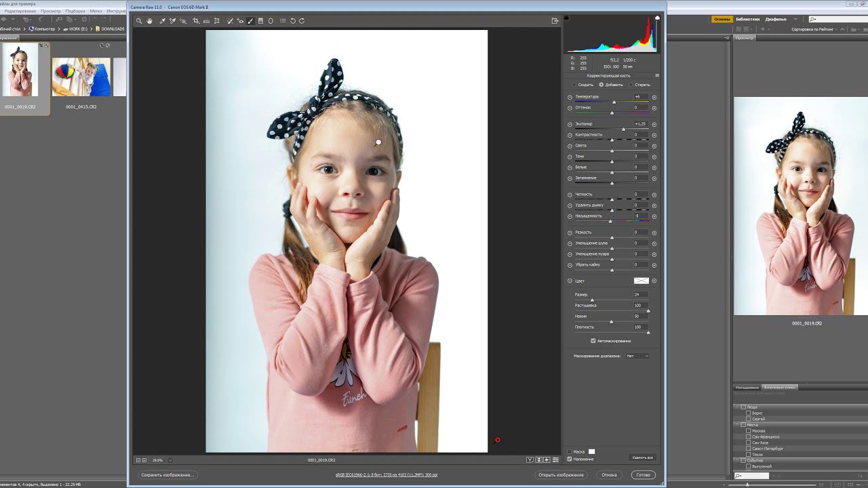
Task: Increase Насыщенность with the plus icon
Action: point(654,216)
